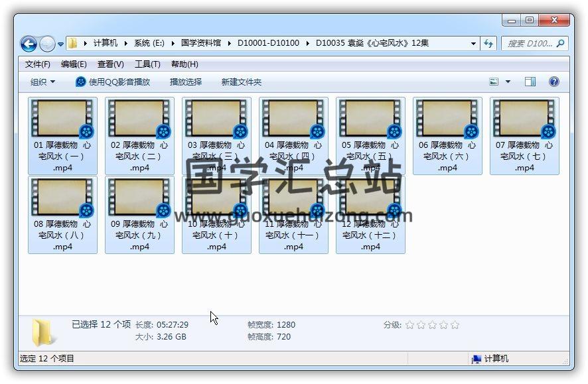Click the 大小: 3.26 GB detail

click(161, 337)
